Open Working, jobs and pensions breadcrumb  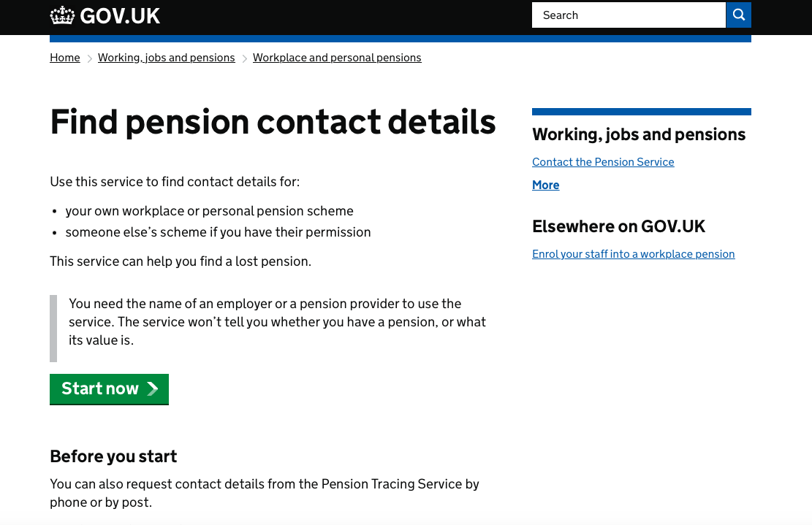166,58
